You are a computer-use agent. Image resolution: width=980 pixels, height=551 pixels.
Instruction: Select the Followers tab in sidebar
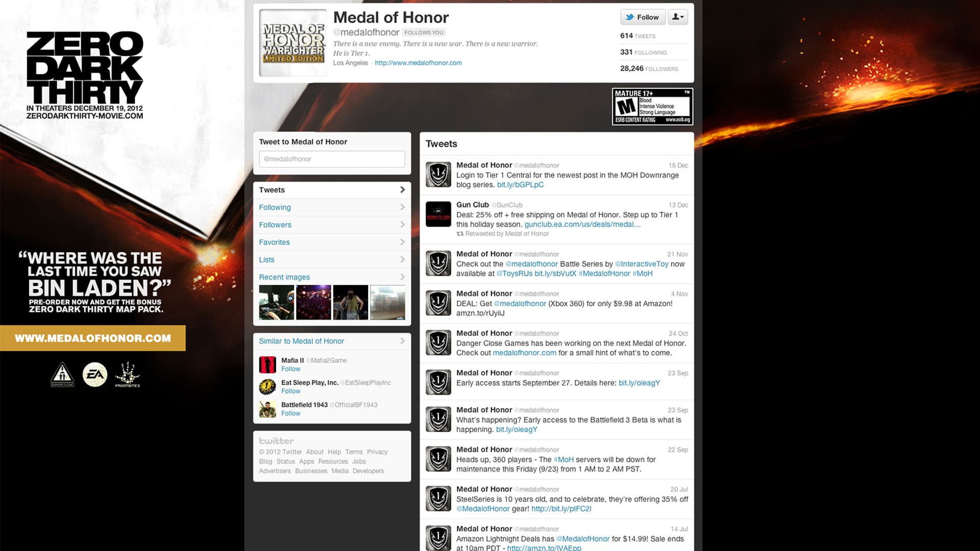332,224
